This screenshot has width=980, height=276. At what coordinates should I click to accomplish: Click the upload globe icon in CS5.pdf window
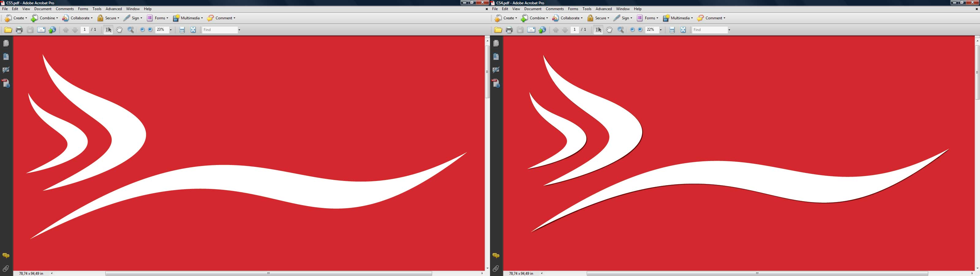point(52,30)
